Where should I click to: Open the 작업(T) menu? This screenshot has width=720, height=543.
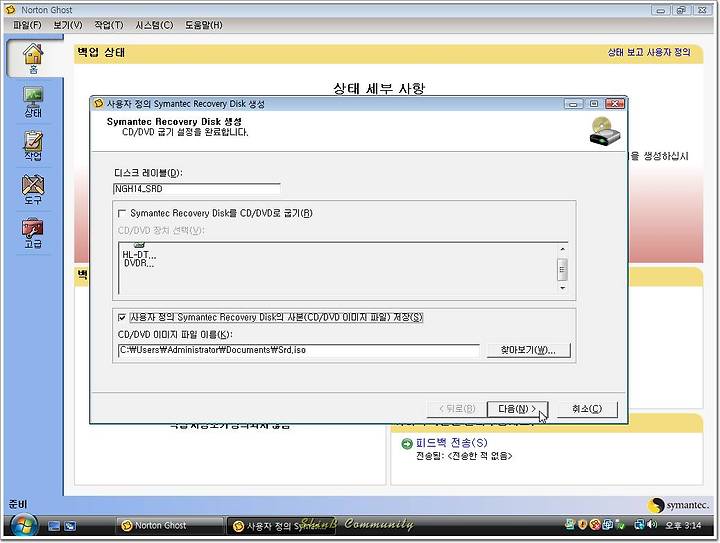(109, 25)
